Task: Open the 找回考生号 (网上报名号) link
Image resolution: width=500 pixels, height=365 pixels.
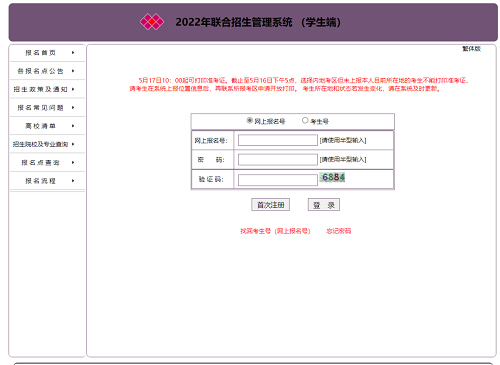Action: [275, 231]
